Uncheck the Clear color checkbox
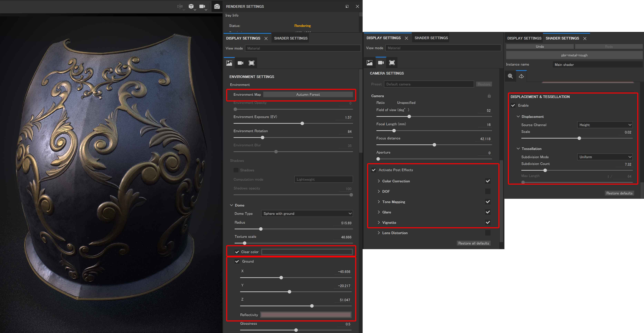 point(237,252)
